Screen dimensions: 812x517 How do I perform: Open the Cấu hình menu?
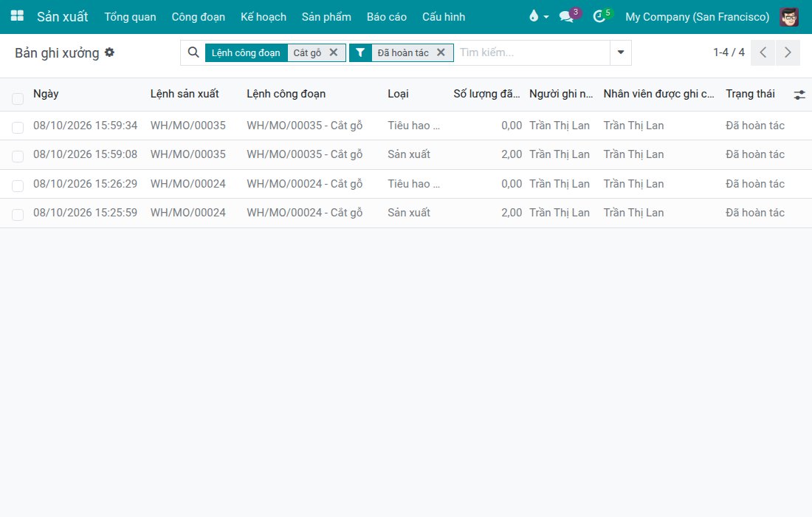coord(444,16)
